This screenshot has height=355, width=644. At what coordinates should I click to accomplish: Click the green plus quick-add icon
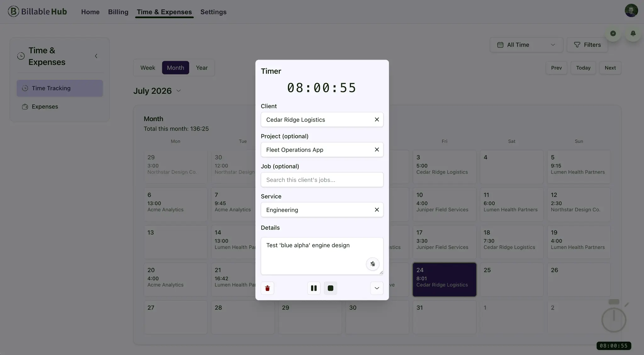[613, 33]
